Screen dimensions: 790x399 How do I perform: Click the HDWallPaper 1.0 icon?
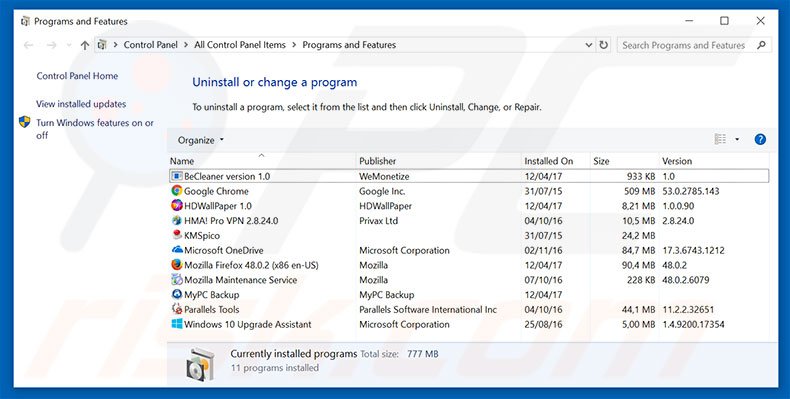(177, 206)
